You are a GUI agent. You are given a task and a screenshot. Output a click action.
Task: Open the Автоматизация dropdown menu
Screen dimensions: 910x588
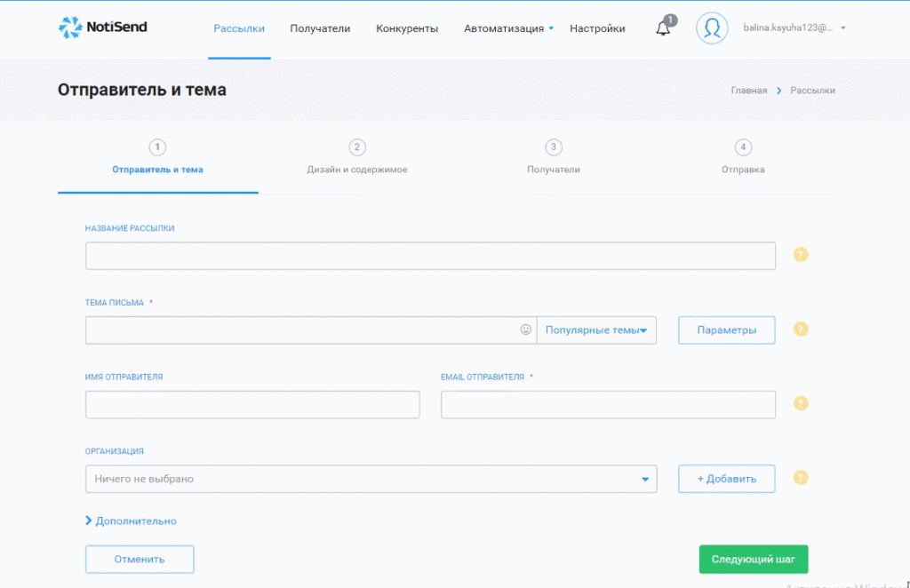(x=507, y=28)
